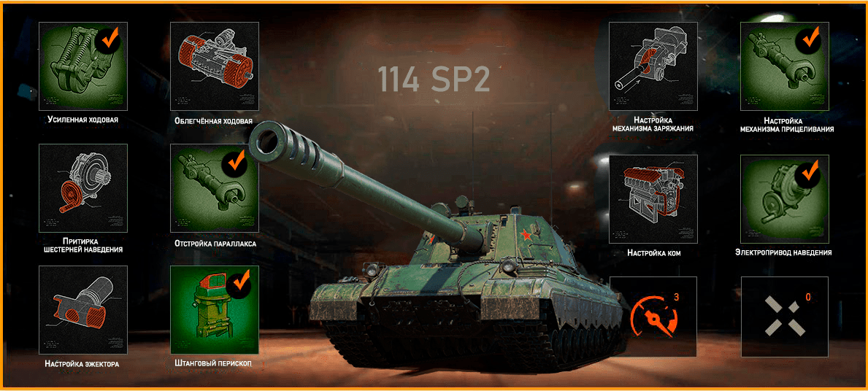Open the crossed-marks slot showing 0
Screen dimensions: 868x391
[785, 317]
